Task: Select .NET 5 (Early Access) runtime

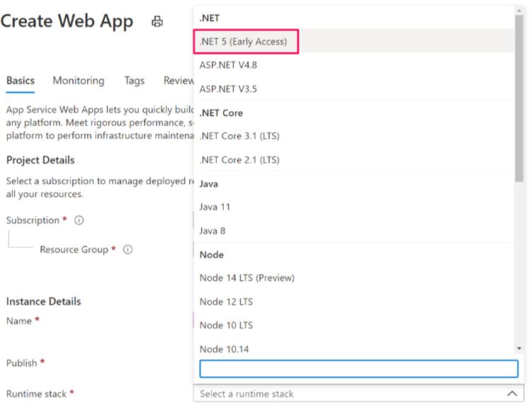Action: pyautogui.click(x=244, y=42)
